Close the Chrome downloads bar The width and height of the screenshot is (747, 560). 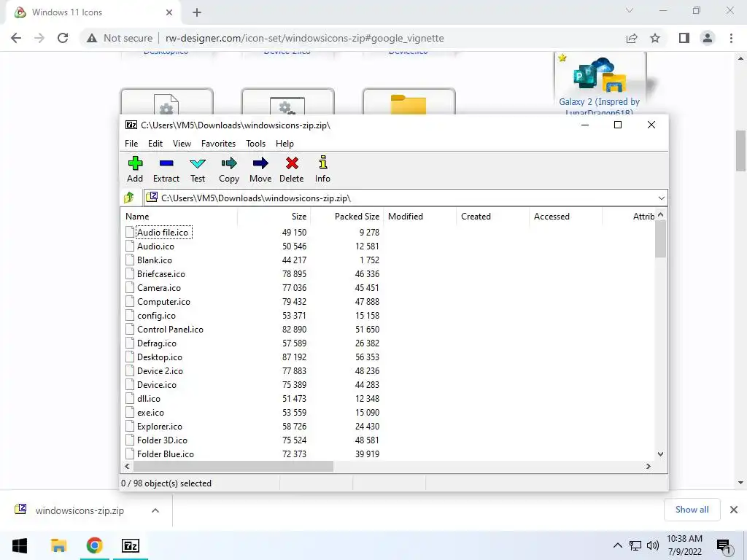coord(734,510)
